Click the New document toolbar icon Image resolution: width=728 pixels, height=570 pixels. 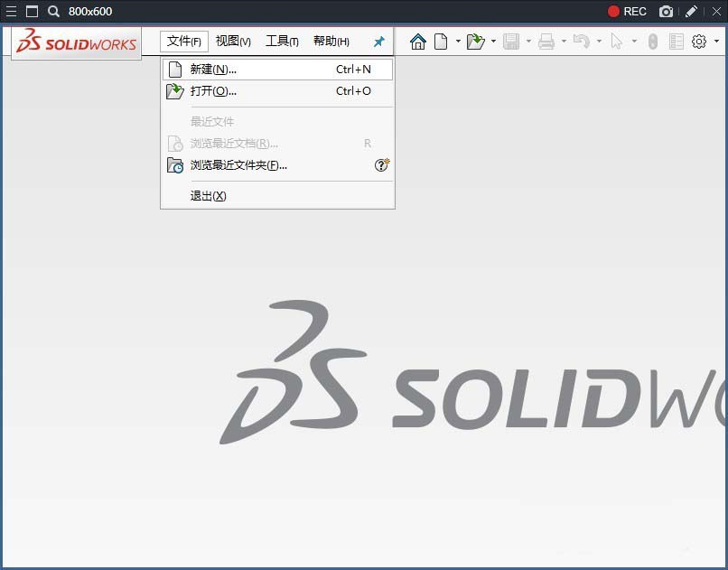[441, 42]
